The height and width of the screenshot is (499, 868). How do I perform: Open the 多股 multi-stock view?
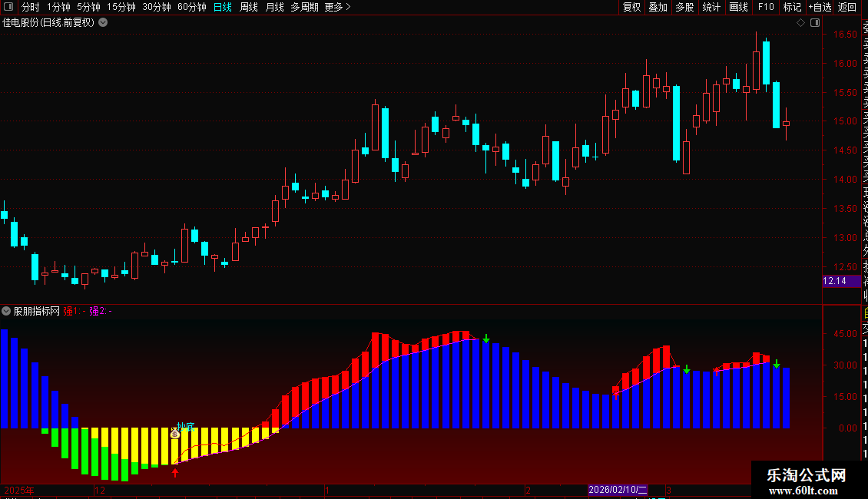(684, 7)
